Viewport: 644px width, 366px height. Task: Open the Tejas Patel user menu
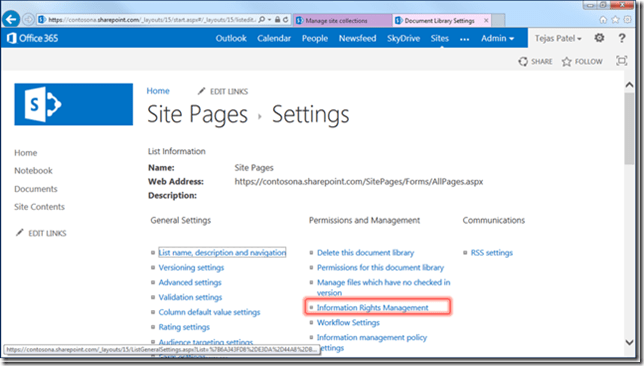pos(558,38)
